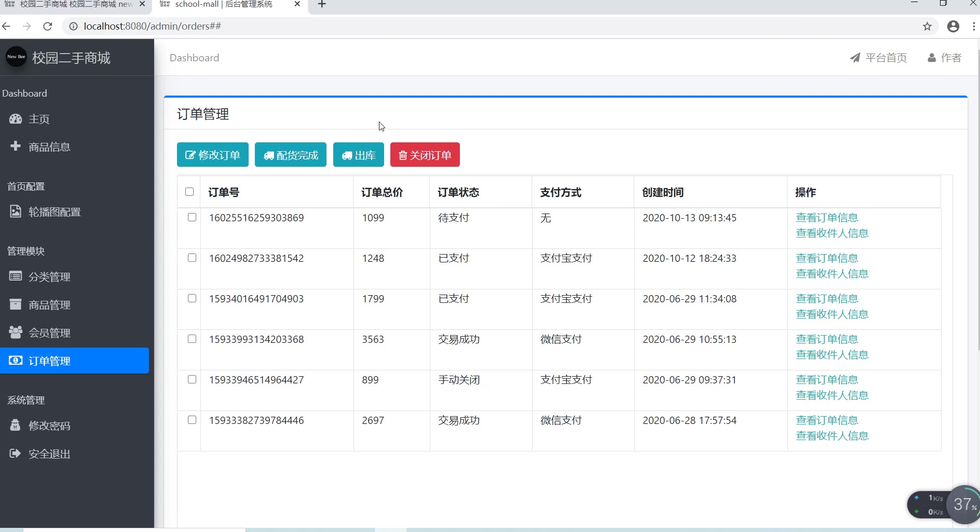The height and width of the screenshot is (532, 980).
Task: Open 查看订单信息 for order 16024982733381542
Action: coord(827,258)
